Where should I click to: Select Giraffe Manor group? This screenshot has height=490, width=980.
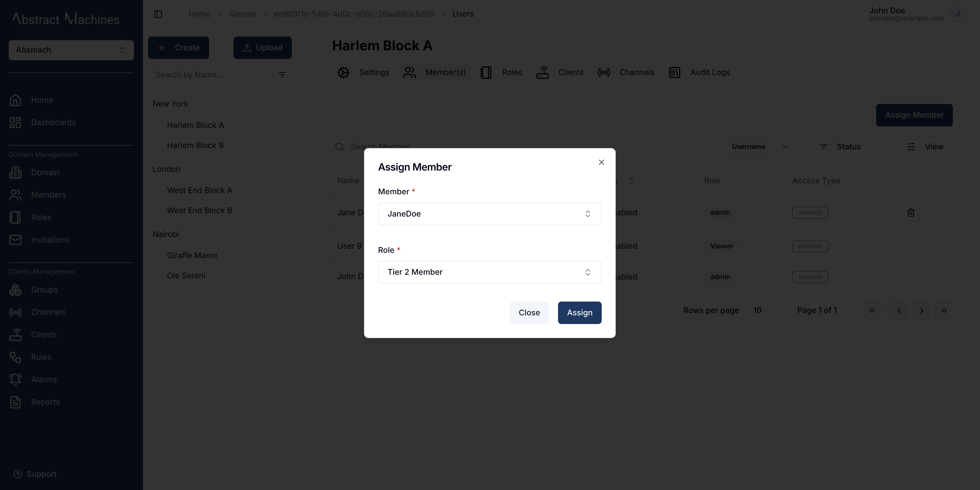[192, 256]
